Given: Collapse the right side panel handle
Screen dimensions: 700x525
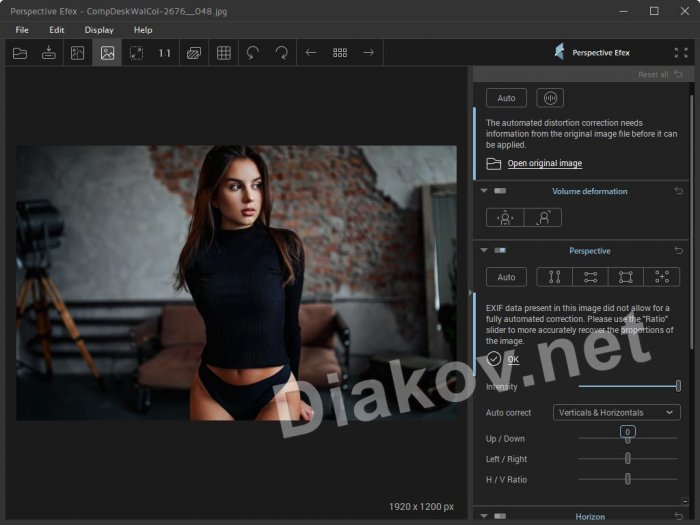Looking at the screenshot, I should point(470,293).
